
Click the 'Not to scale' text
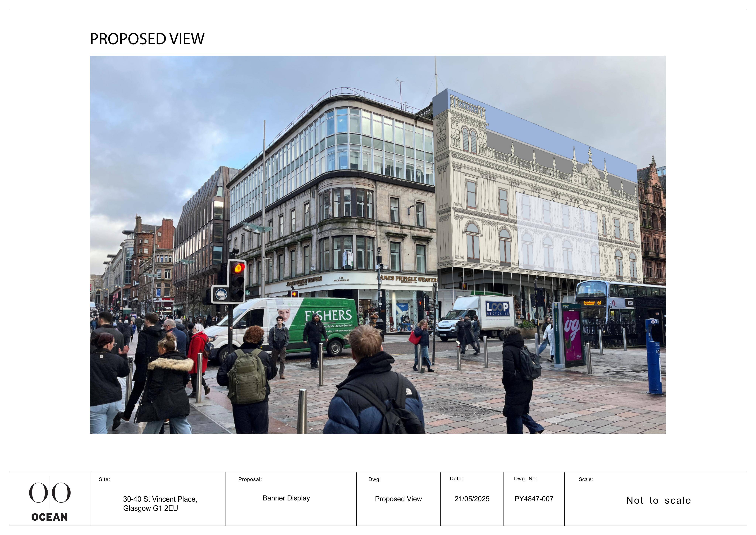pyautogui.click(x=659, y=500)
